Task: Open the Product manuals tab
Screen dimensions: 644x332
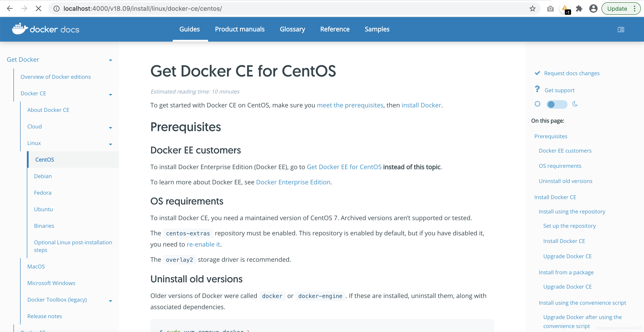Action: [239, 29]
